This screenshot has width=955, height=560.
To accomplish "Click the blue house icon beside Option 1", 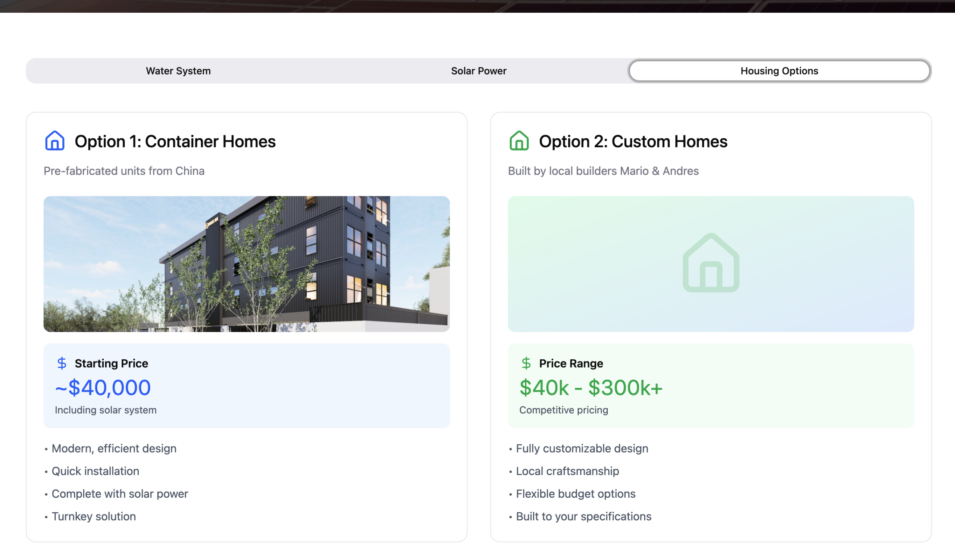I will (x=54, y=141).
